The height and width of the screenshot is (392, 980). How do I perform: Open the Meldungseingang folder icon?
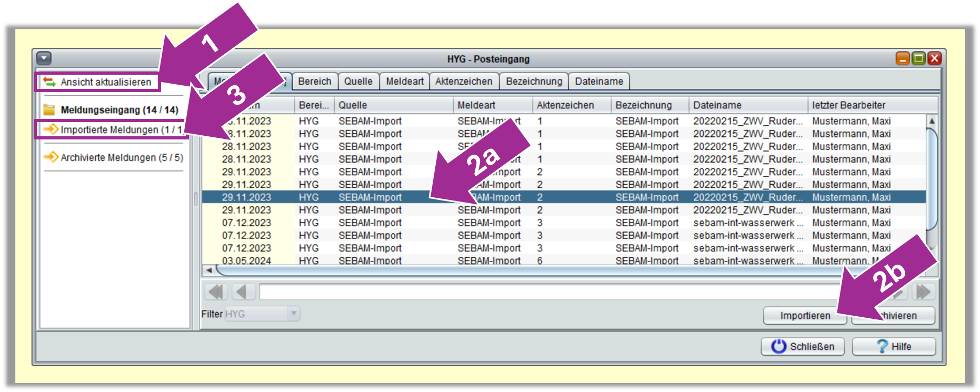point(49,109)
